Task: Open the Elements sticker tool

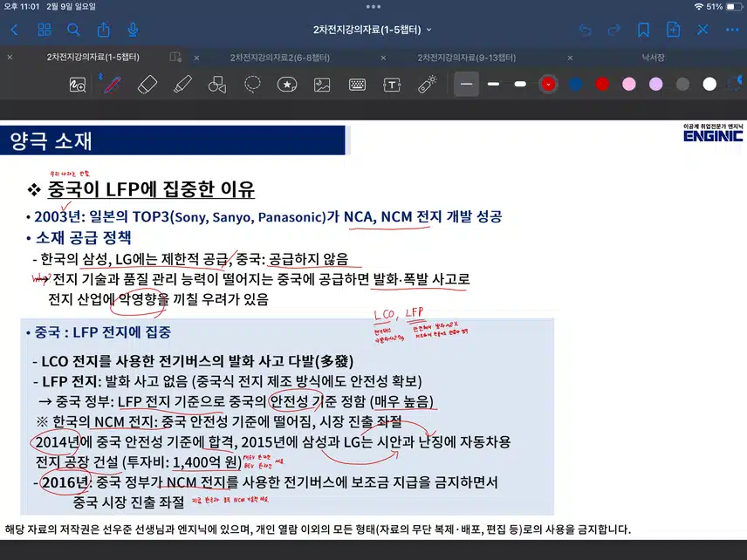Action: (x=287, y=85)
